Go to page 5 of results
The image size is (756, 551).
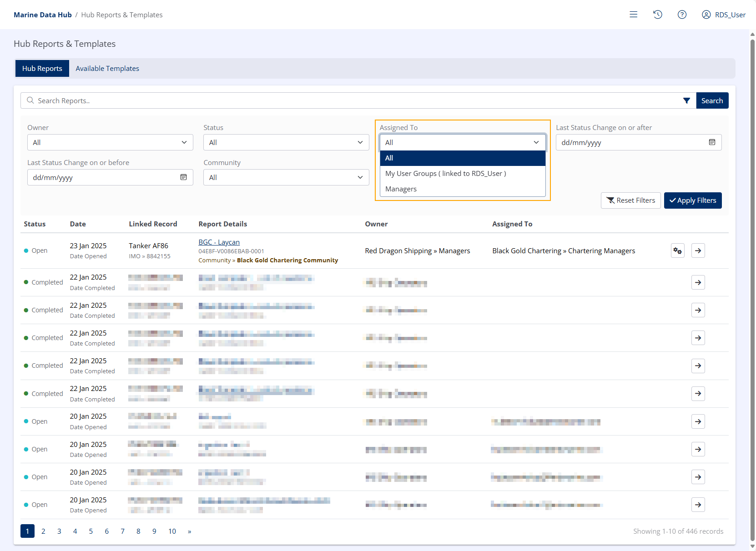click(x=91, y=531)
